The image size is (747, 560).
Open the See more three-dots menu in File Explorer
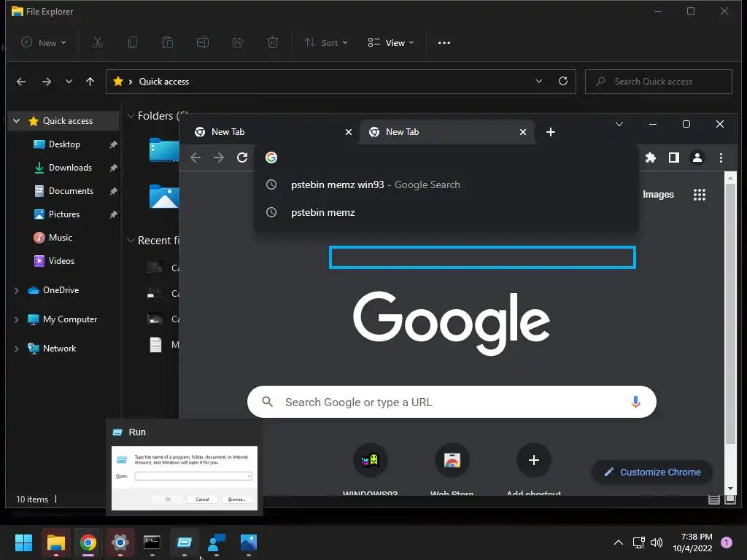(x=444, y=43)
